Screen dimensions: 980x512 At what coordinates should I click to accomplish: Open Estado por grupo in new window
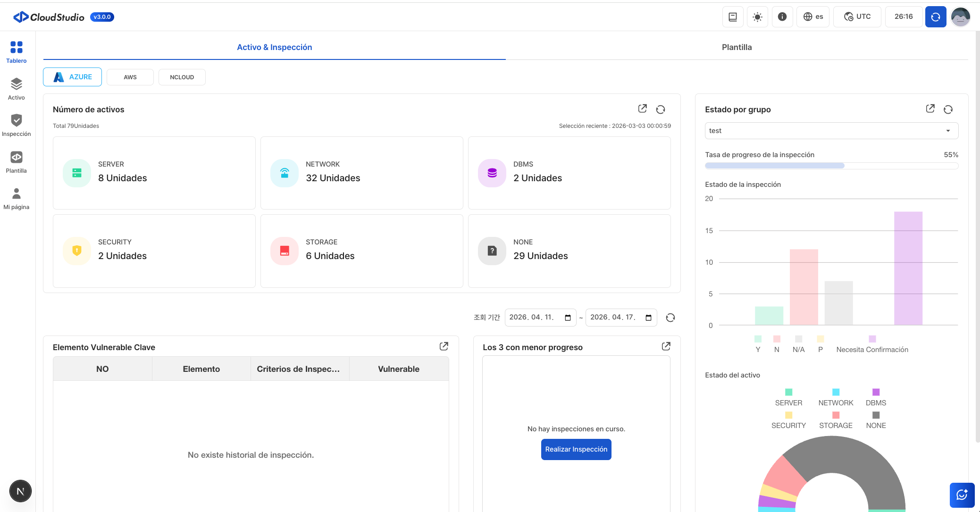pos(930,109)
